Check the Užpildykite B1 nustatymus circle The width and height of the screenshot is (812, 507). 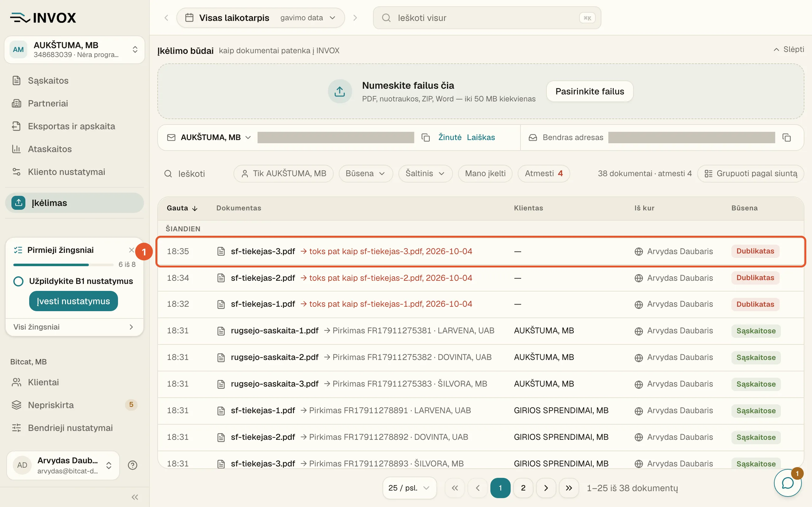(x=18, y=281)
